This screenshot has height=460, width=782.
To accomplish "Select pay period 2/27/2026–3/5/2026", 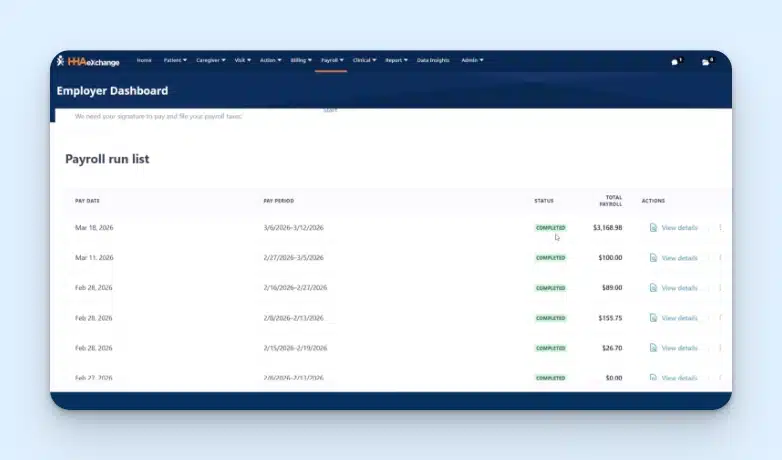I will pos(293,258).
